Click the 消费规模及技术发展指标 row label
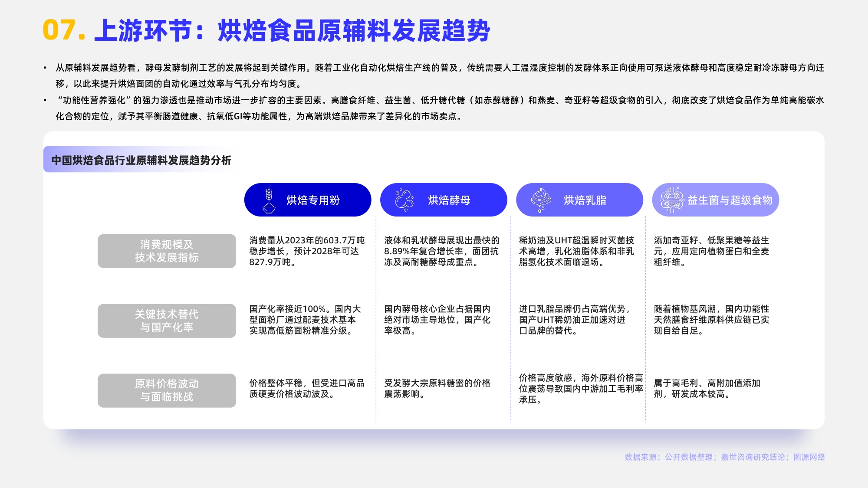 click(167, 251)
